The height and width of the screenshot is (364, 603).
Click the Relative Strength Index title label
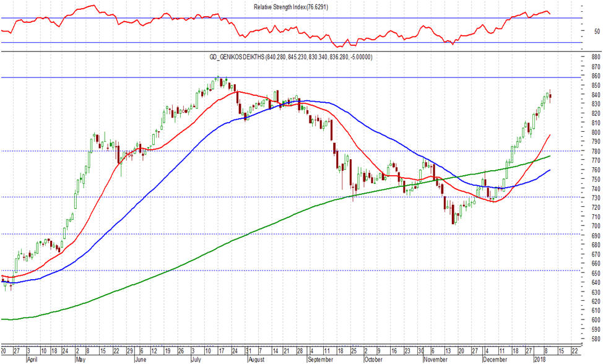coord(291,7)
